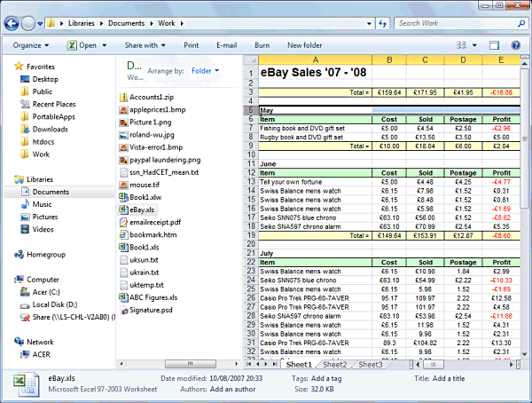Click the Help question mark icon

(x=515, y=45)
